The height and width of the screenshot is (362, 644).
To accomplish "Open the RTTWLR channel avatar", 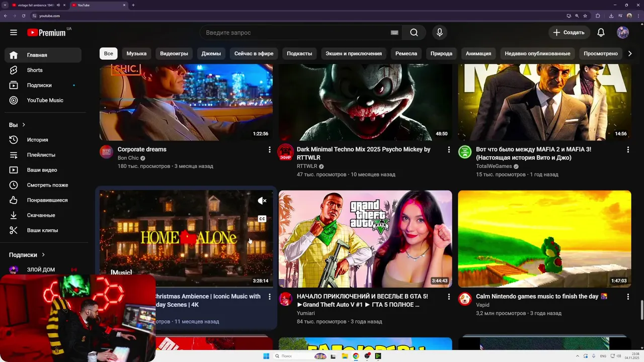I will pos(285,152).
